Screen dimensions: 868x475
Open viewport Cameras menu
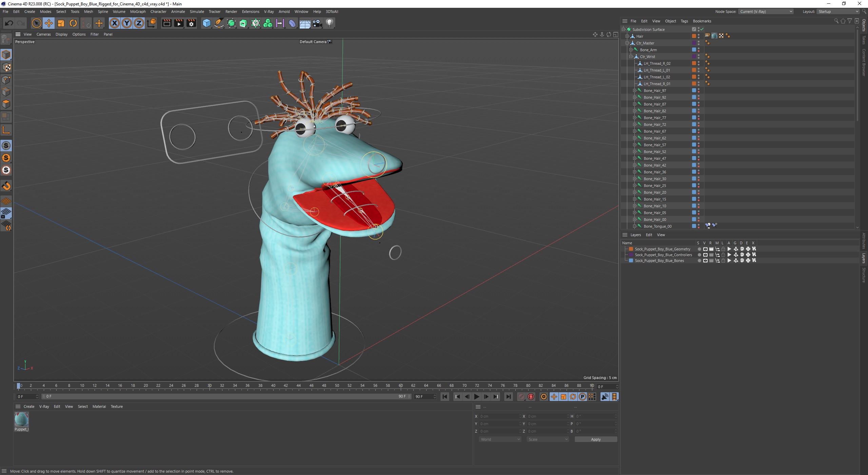[x=43, y=34]
